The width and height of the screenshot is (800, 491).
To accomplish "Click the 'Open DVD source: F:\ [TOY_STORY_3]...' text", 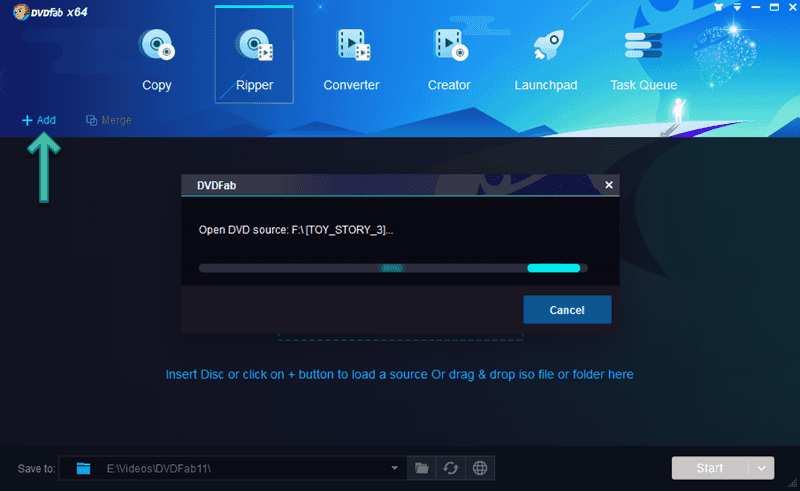I will click(x=296, y=230).
